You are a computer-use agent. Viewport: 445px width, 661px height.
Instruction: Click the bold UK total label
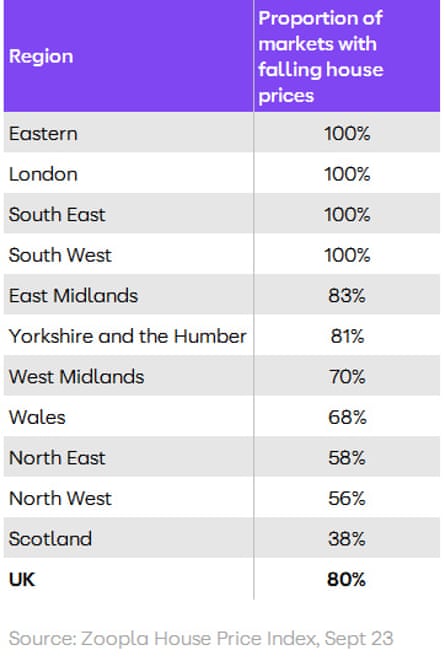click(22, 579)
